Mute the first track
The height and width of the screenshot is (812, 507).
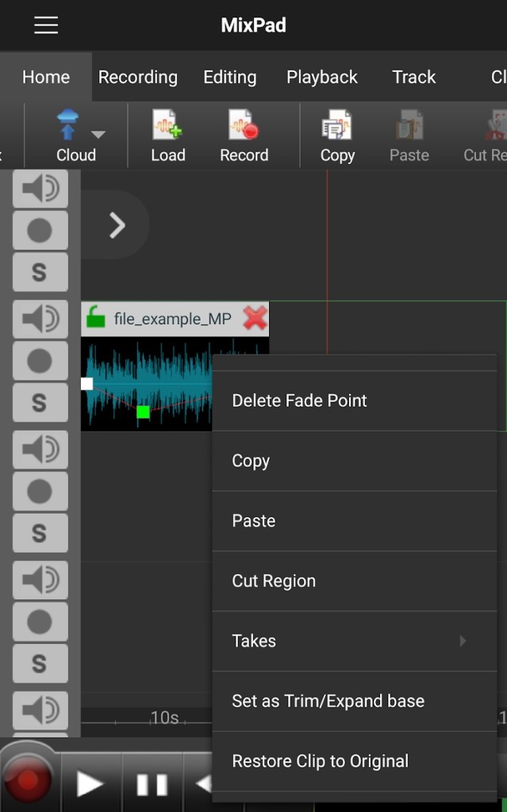(40, 190)
